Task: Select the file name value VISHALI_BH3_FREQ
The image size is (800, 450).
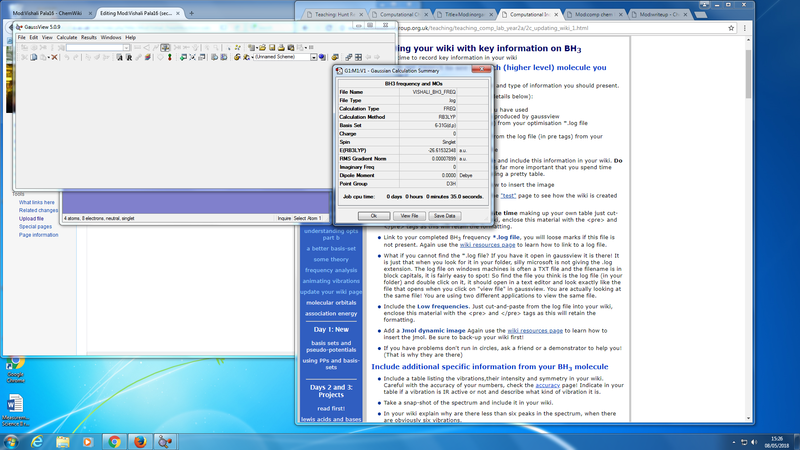Action: (434, 92)
